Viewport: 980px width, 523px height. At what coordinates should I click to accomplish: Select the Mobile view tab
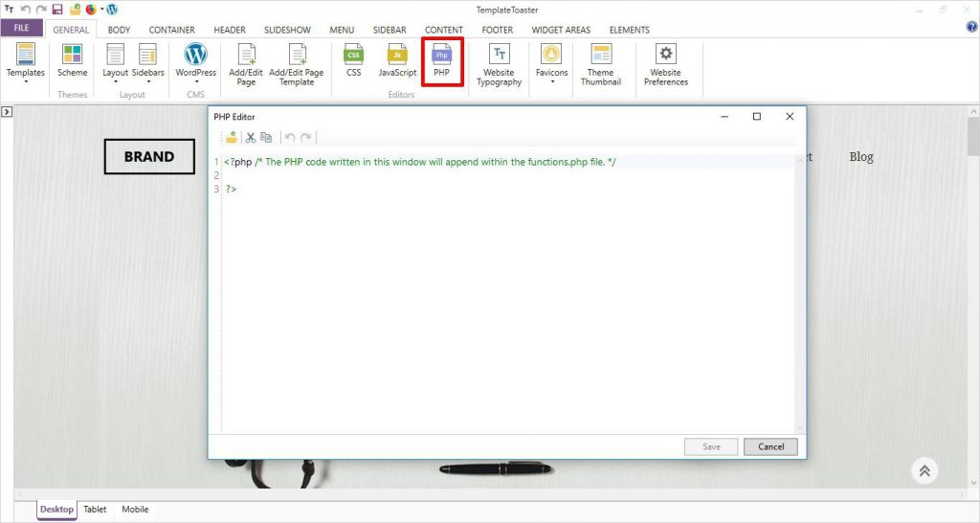[135, 510]
